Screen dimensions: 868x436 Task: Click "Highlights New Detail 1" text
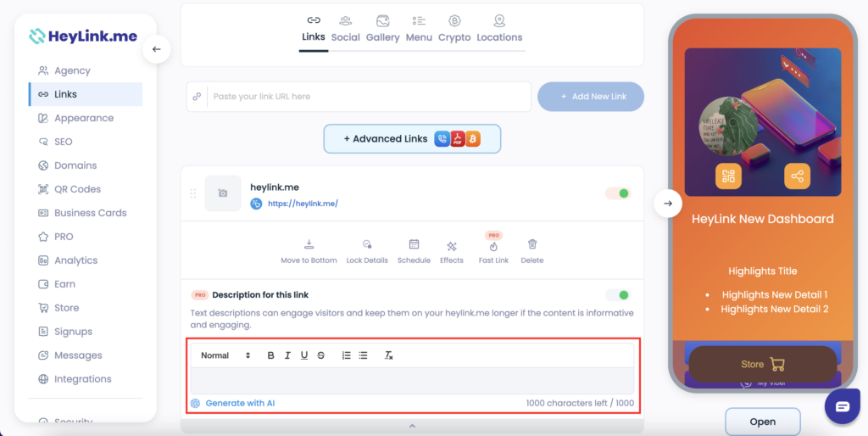coord(775,294)
